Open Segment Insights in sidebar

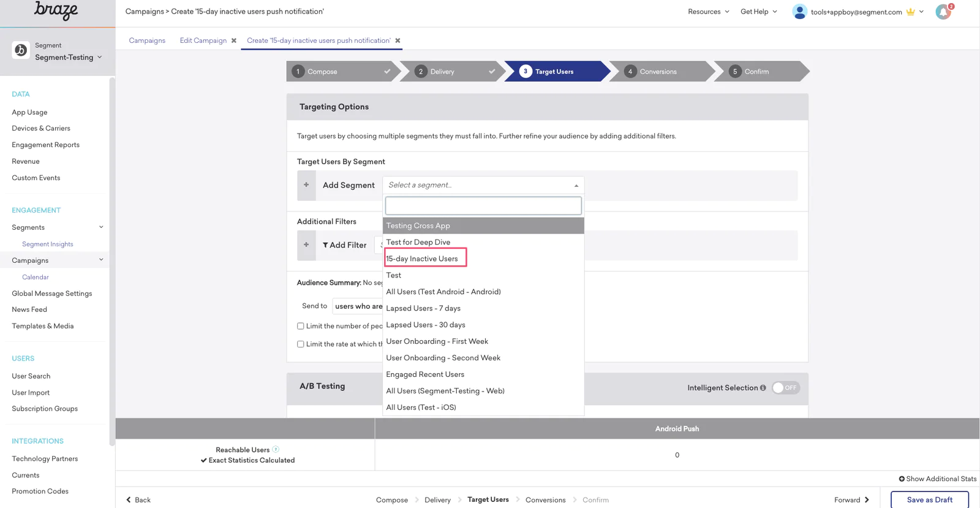point(48,244)
